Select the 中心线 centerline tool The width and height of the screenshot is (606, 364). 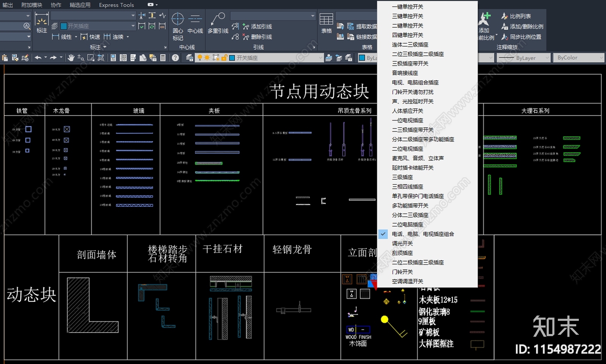[x=195, y=23]
